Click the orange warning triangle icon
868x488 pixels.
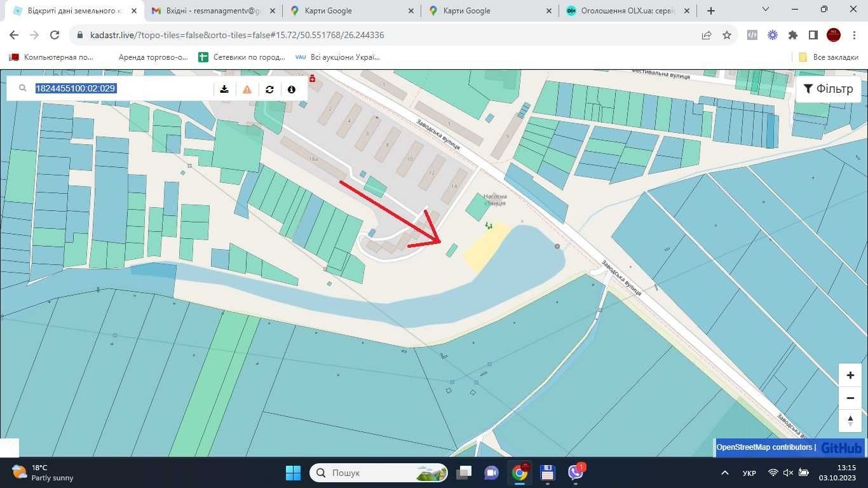coord(247,89)
